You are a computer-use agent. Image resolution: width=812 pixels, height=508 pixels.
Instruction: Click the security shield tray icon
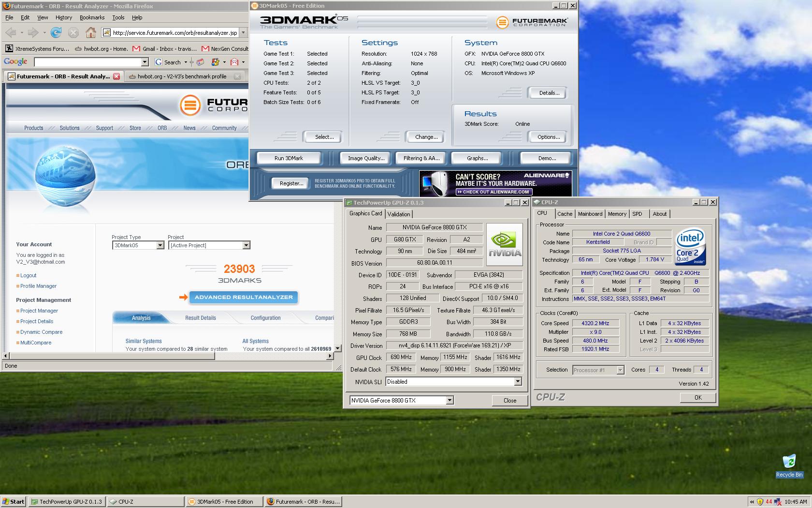point(760,502)
